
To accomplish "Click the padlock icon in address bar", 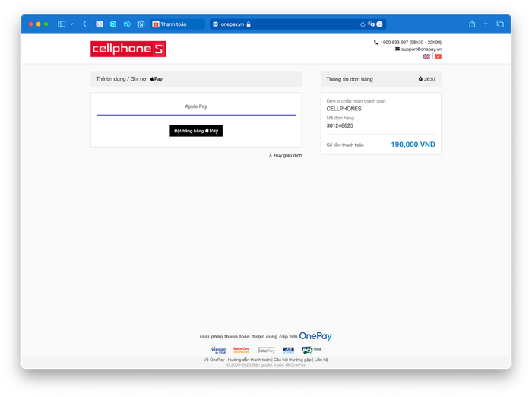I will click(249, 24).
